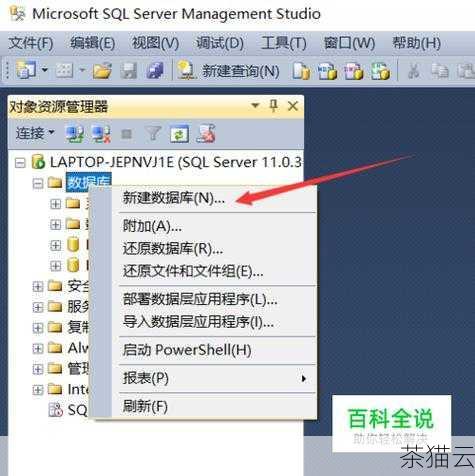
Task: Open the 连接 dropdown
Action: tap(35, 134)
